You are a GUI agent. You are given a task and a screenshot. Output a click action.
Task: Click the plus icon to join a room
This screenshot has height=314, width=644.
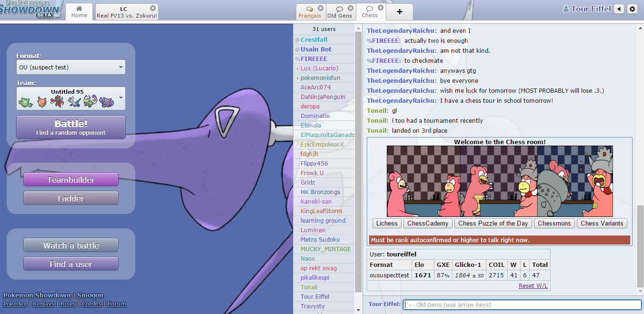[399, 12]
